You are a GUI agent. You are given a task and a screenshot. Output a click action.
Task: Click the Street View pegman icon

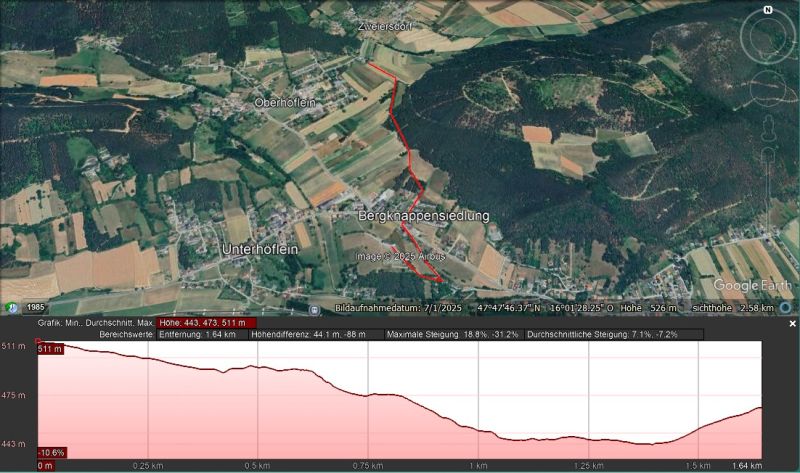[768, 131]
